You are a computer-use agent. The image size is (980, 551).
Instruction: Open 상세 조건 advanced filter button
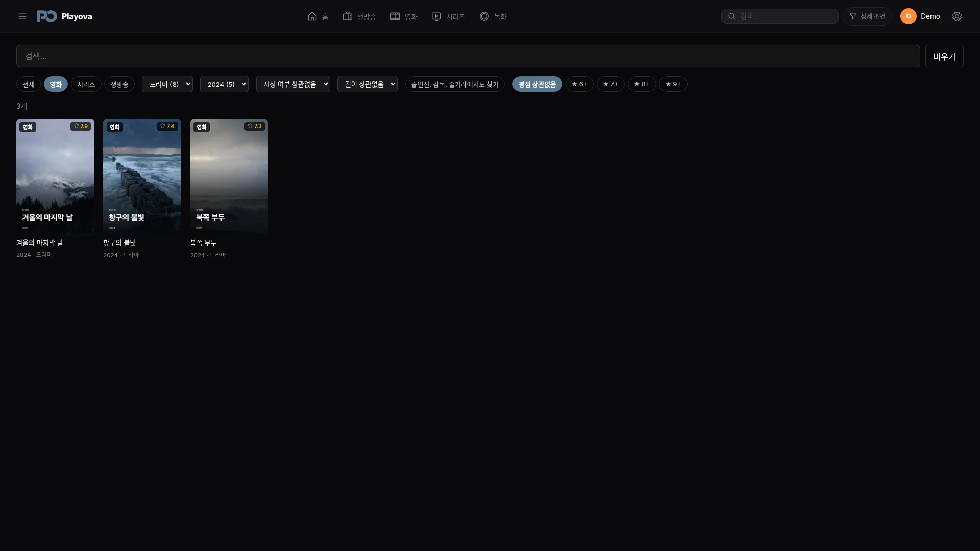[x=867, y=16]
